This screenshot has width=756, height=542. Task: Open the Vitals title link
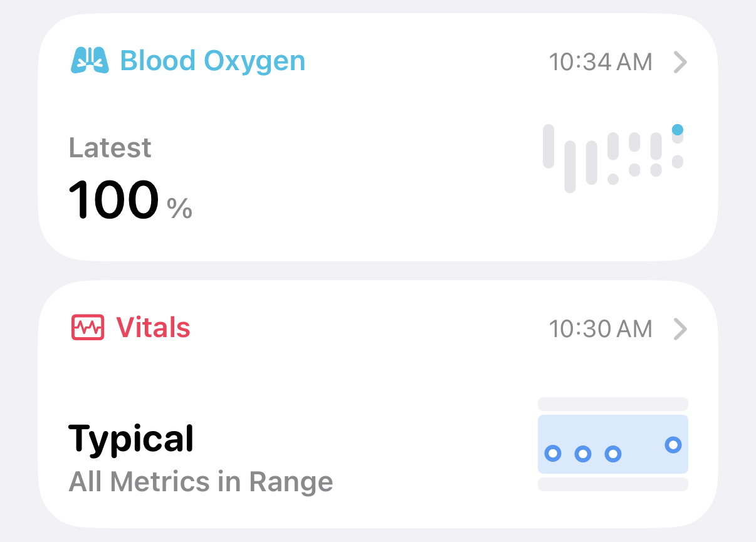click(x=154, y=328)
